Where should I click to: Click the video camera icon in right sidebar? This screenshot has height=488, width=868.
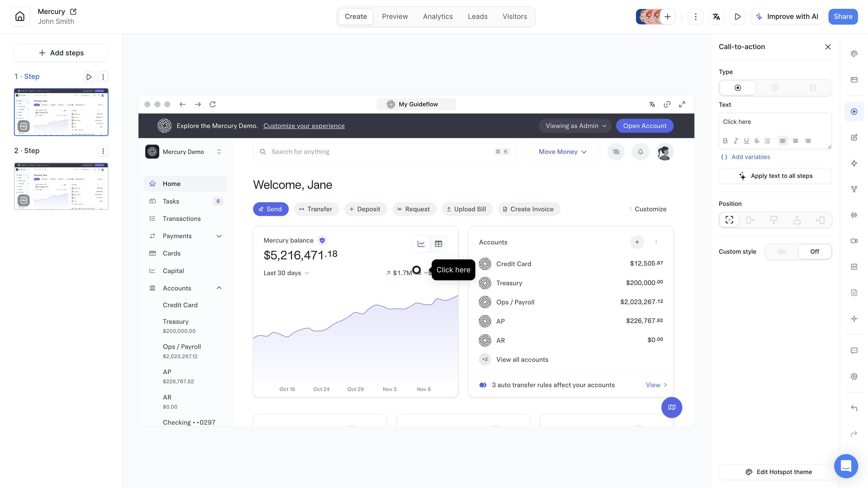click(x=854, y=241)
